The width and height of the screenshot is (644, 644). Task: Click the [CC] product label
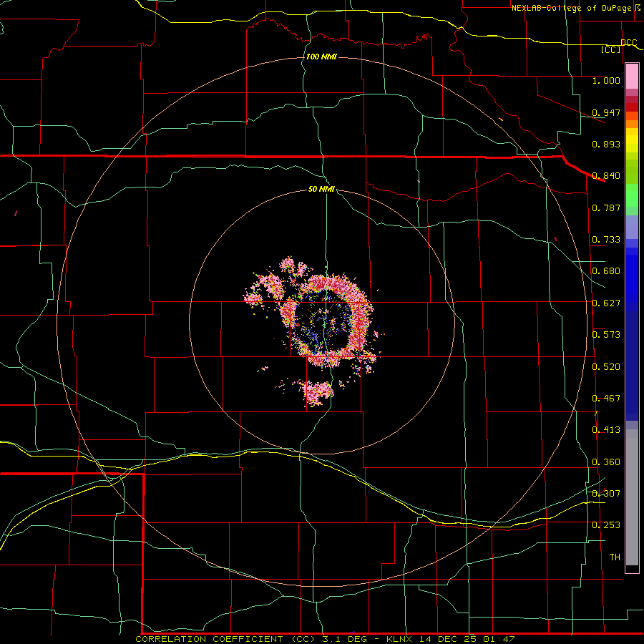point(611,50)
